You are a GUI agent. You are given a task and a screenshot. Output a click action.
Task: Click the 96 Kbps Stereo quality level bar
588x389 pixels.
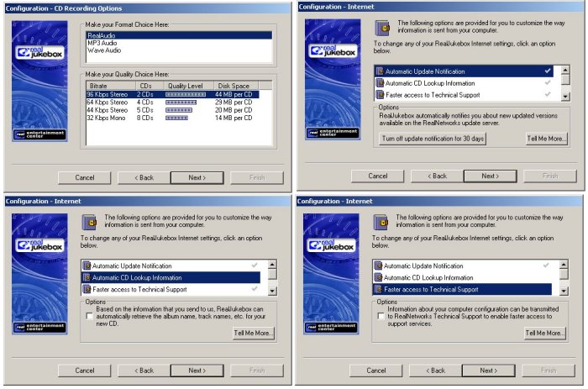pyautogui.click(x=186, y=94)
